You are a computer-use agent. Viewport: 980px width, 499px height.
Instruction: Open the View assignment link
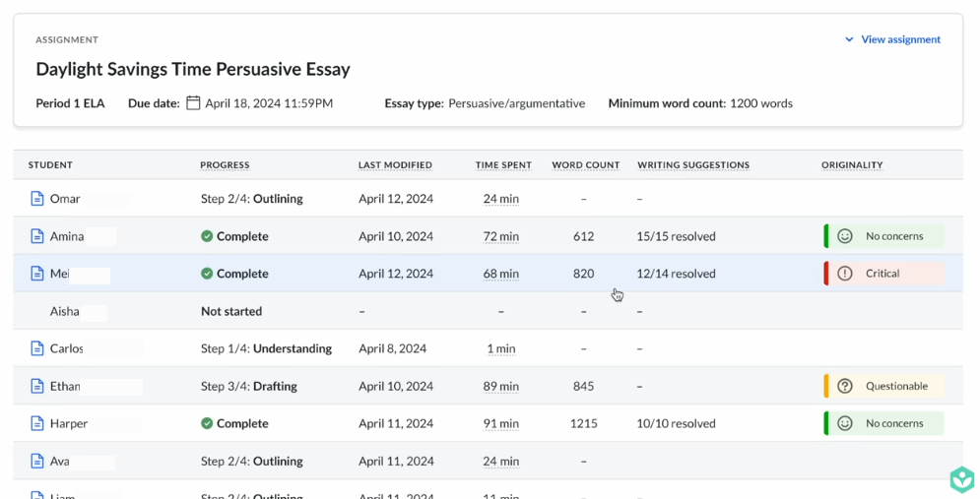pyautogui.click(x=900, y=39)
